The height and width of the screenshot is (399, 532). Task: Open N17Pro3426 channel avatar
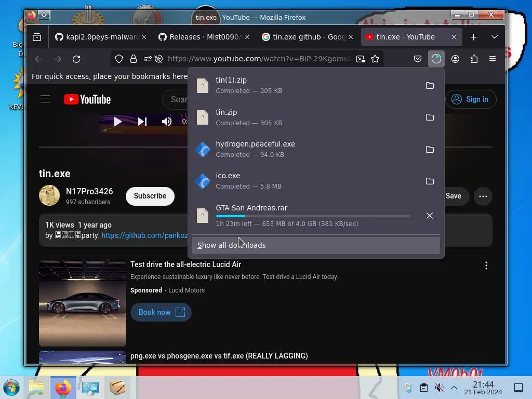(x=49, y=195)
